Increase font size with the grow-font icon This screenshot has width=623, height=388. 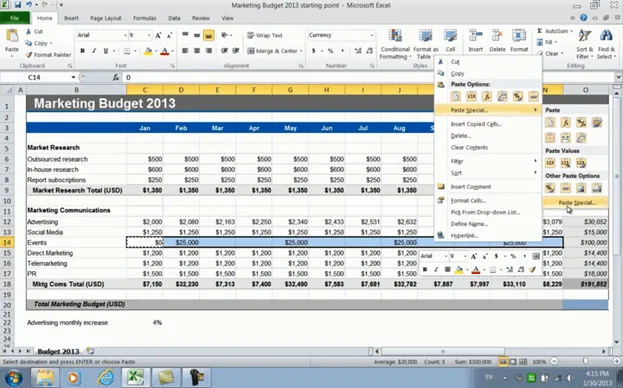(158, 35)
